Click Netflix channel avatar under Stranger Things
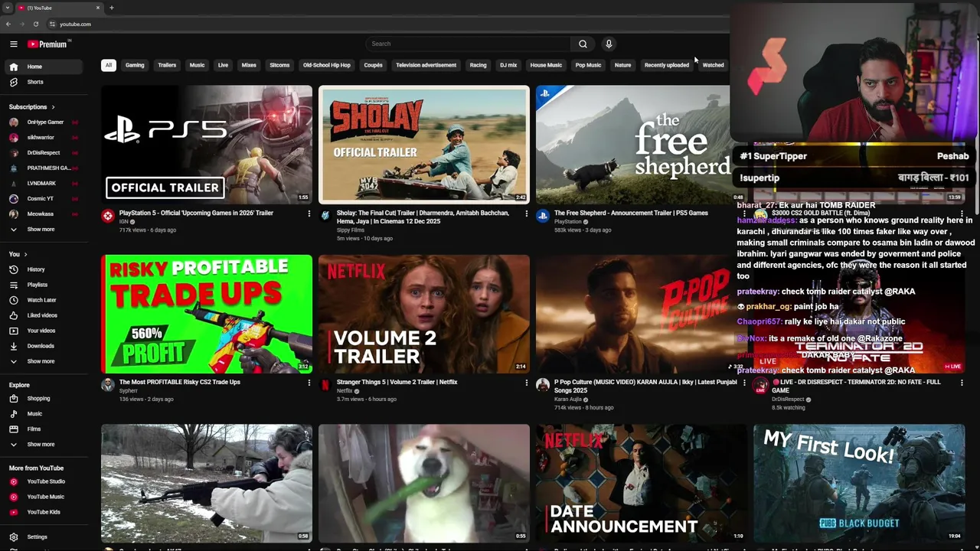This screenshot has height=551, width=980. (x=325, y=385)
